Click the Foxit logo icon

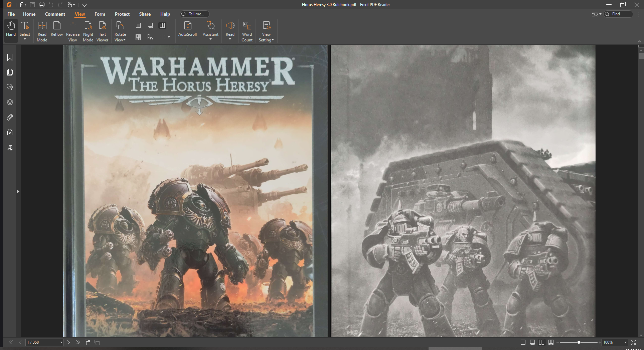click(x=9, y=5)
